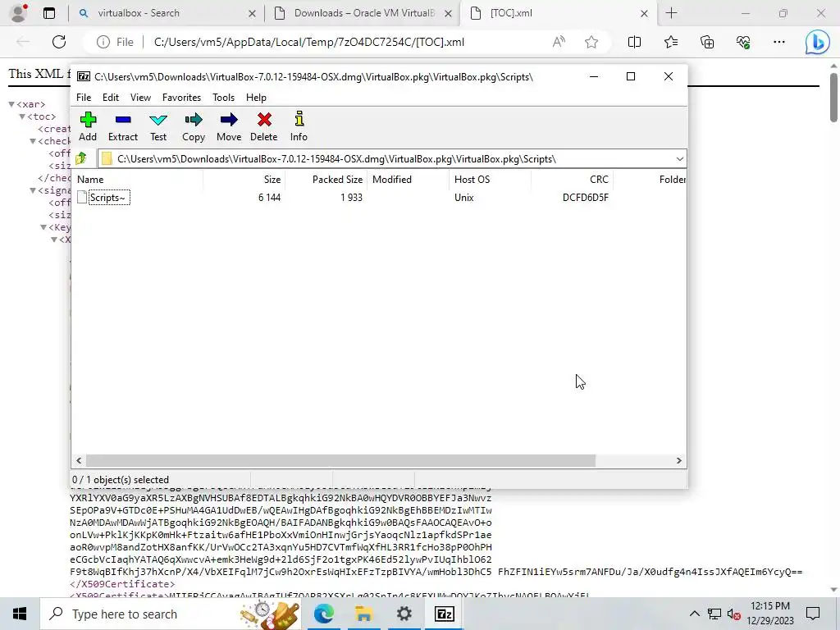Viewport: 840px width, 630px height.
Task: Open the Favorites menu in 7-Zip
Action: [181, 98]
